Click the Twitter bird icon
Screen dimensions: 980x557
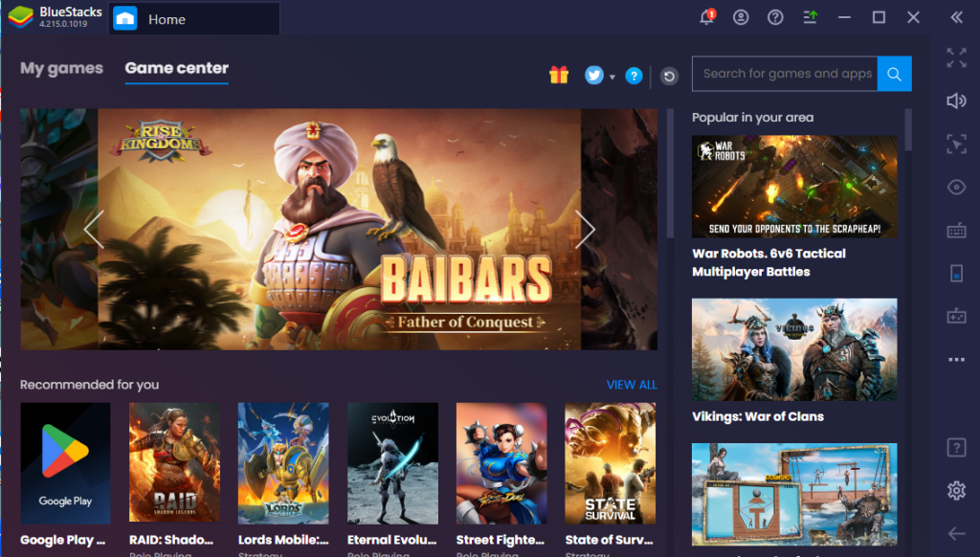point(593,75)
